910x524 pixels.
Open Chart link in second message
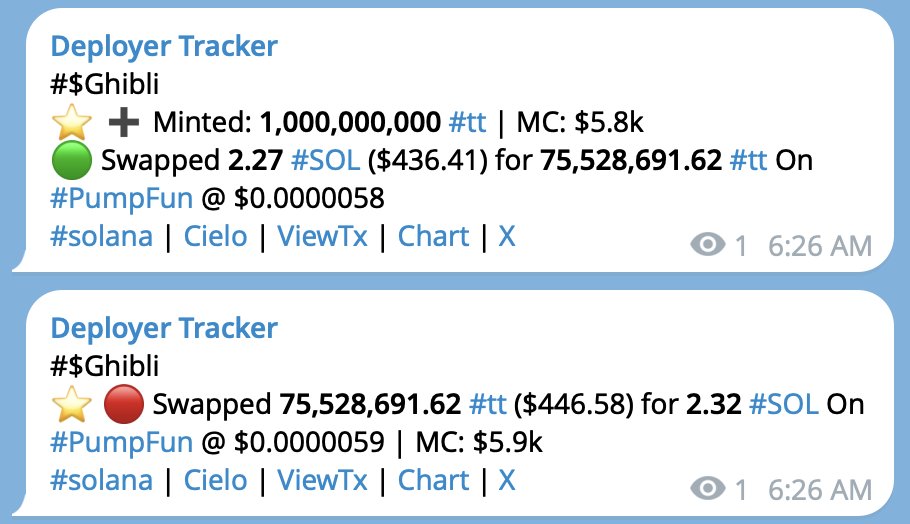[433, 481]
